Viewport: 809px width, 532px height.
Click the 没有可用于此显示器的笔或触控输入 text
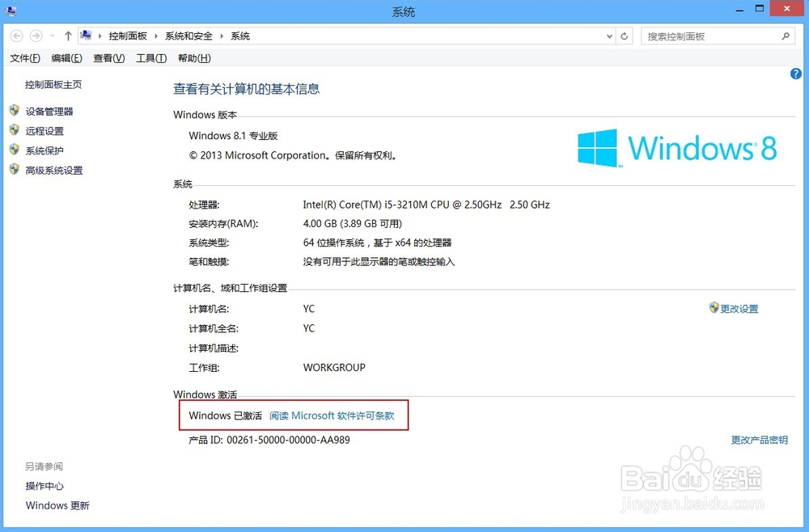(379, 262)
